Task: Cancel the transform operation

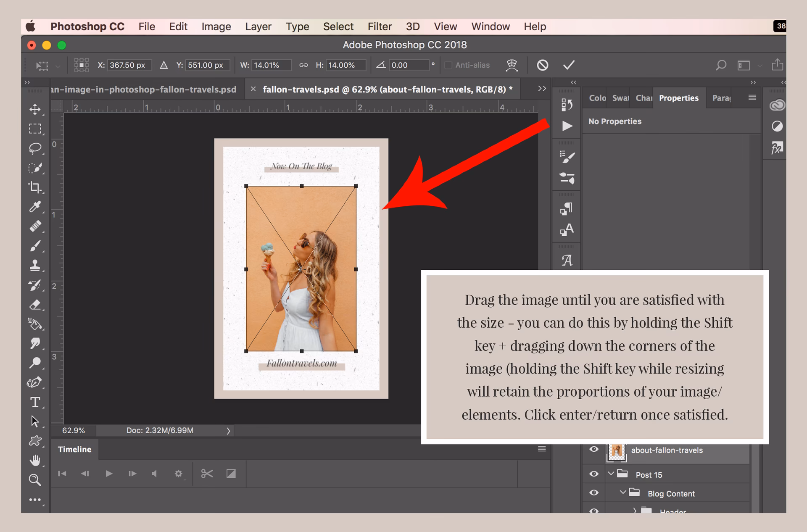Action: (542, 65)
